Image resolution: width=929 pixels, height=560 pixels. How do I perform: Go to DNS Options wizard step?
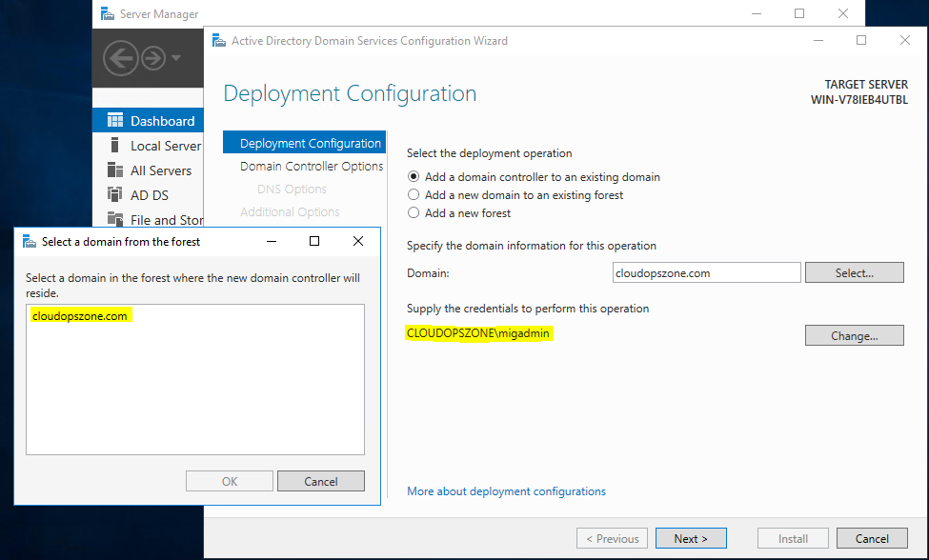pyautogui.click(x=292, y=189)
